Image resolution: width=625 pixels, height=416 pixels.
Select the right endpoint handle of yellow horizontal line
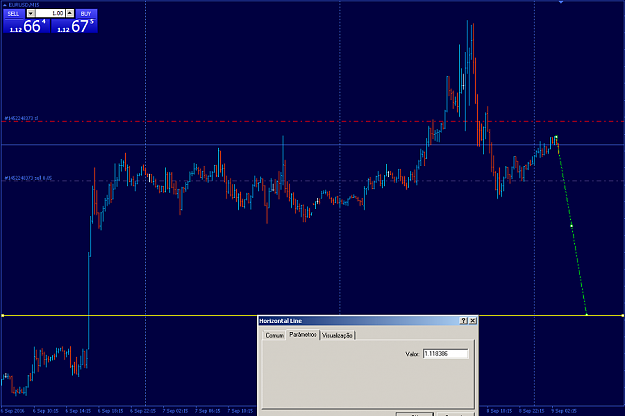point(623,316)
